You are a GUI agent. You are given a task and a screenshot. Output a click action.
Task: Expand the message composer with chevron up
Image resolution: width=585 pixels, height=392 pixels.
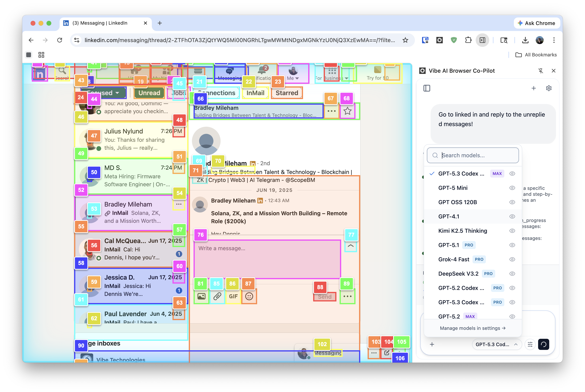click(351, 246)
